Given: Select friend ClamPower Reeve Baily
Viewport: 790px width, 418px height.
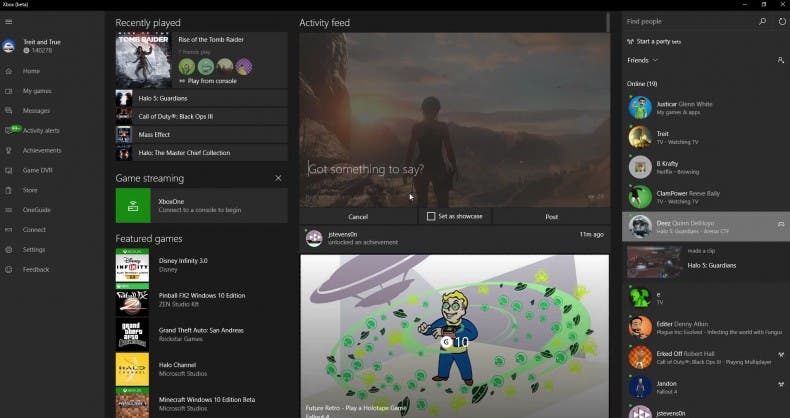Looking at the screenshot, I should coord(705,197).
